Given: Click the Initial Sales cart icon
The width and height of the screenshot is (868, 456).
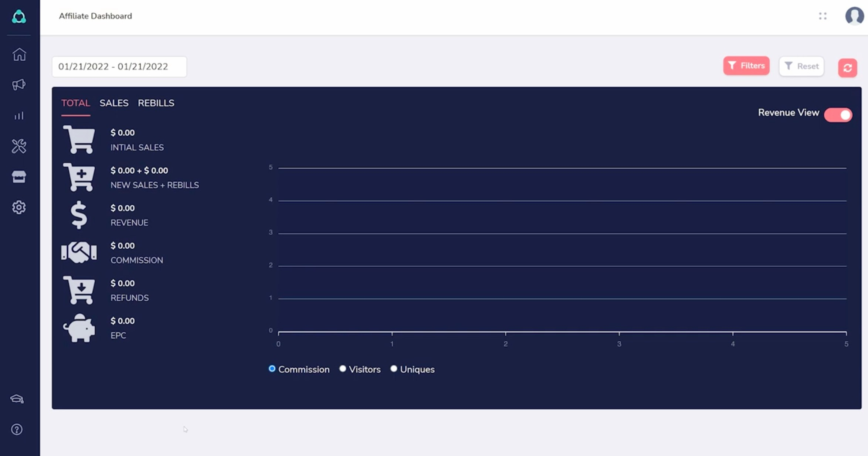Looking at the screenshot, I should 79,139.
